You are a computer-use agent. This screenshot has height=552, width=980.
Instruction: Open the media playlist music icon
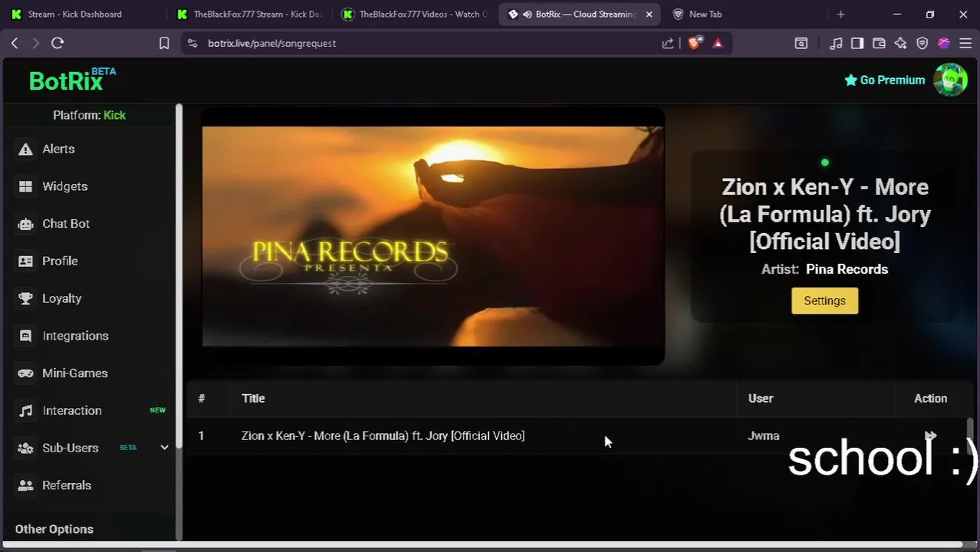pyautogui.click(x=837, y=43)
